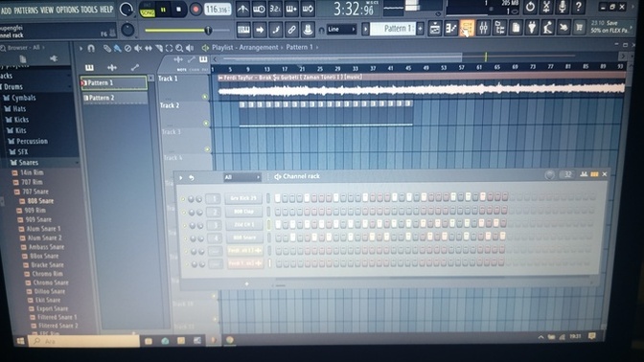Open the Mixer window icon
Image resolution: width=644 pixels, height=362 pixels.
483,29
